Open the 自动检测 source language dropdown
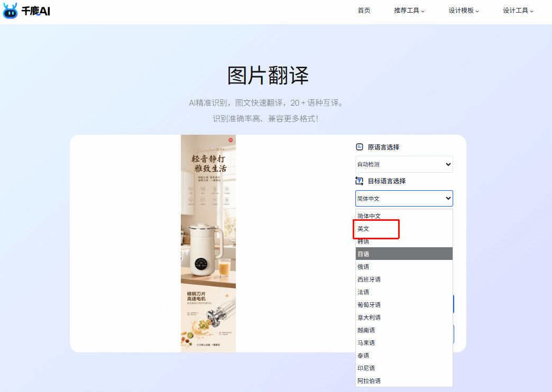The image size is (552, 392). 403,164
